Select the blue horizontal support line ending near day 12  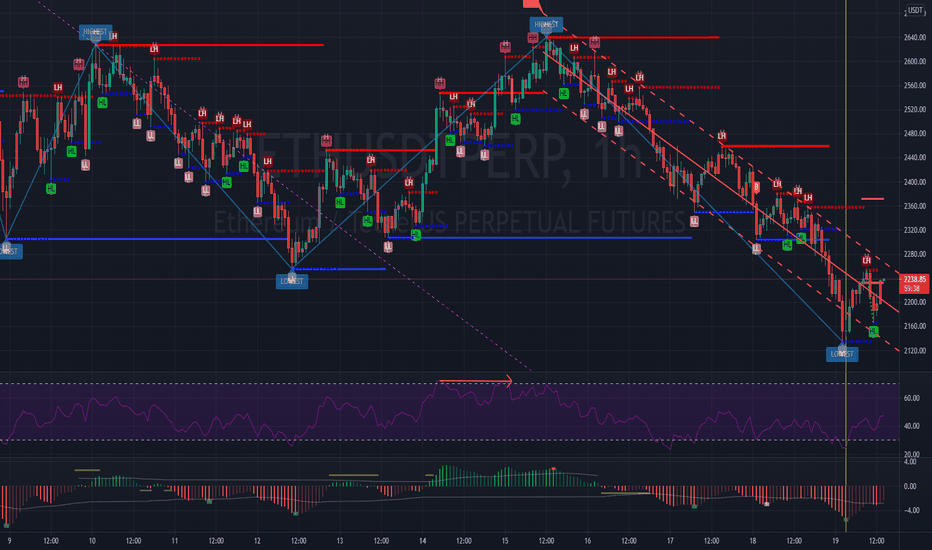(146, 239)
